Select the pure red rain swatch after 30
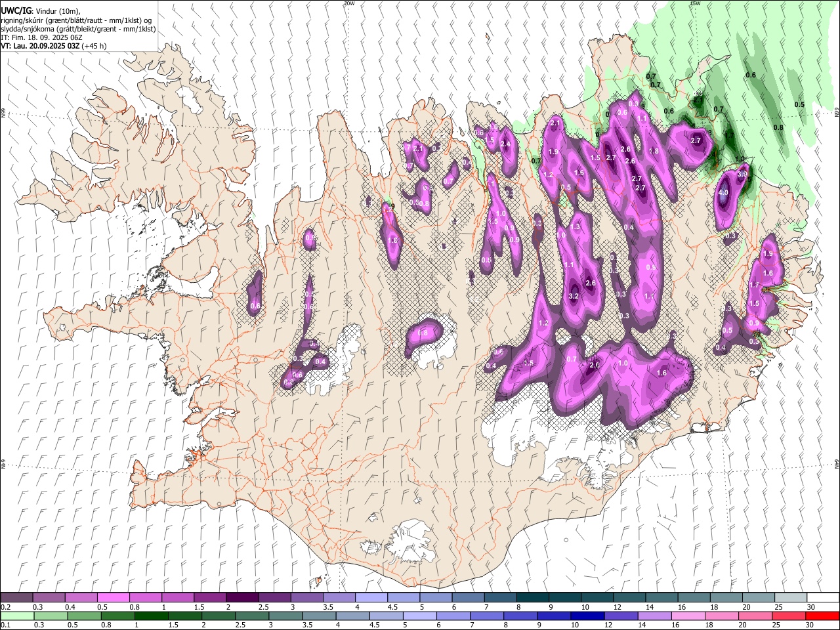This screenshot has width=840, height=630. click(822, 616)
